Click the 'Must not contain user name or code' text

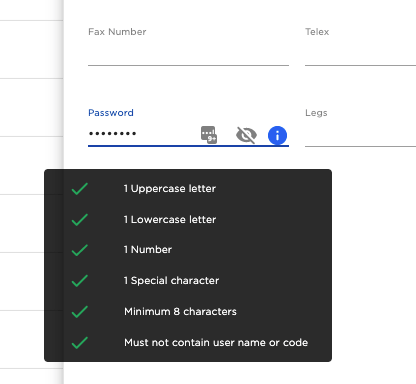[216, 342]
